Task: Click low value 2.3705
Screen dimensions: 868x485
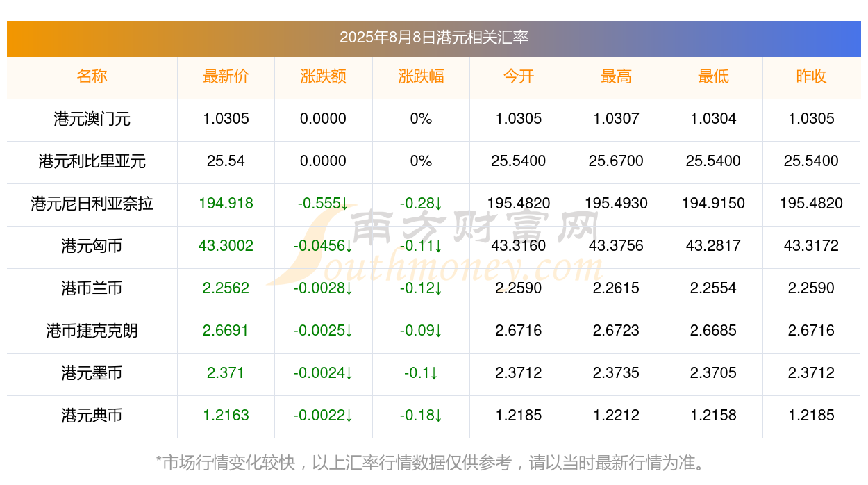Action: coord(713,373)
